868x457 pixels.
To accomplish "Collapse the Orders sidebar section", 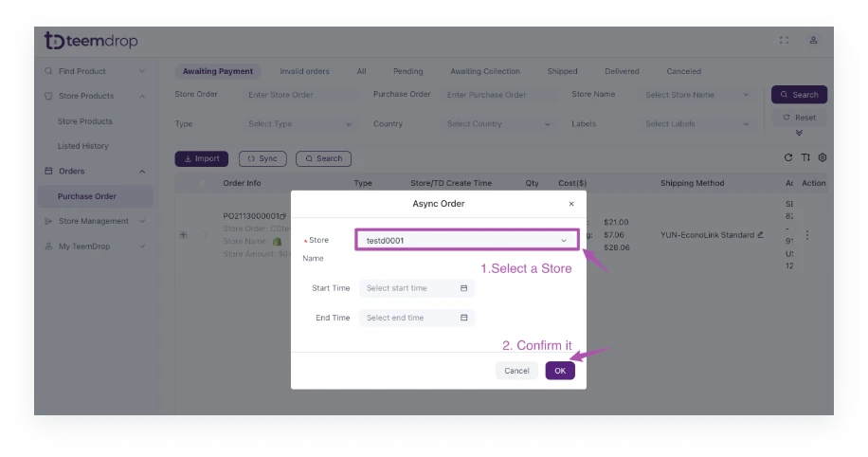I will [x=142, y=172].
